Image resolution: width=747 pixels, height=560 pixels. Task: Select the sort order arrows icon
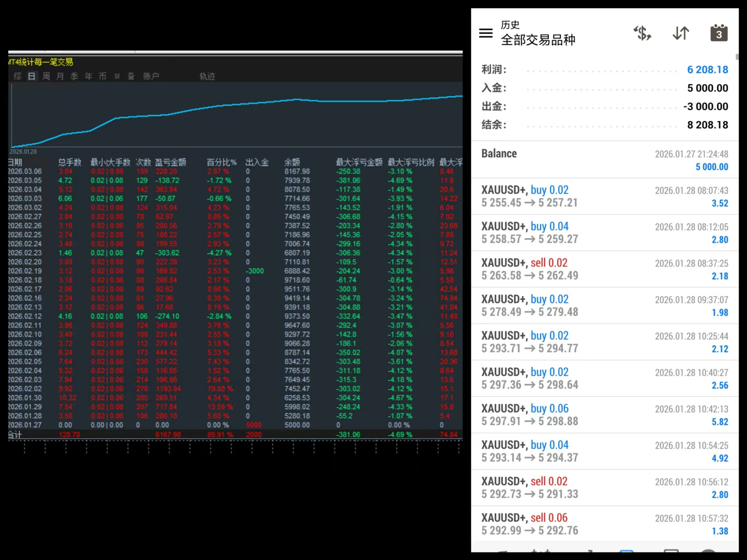pyautogui.click(x=680, y=33)
